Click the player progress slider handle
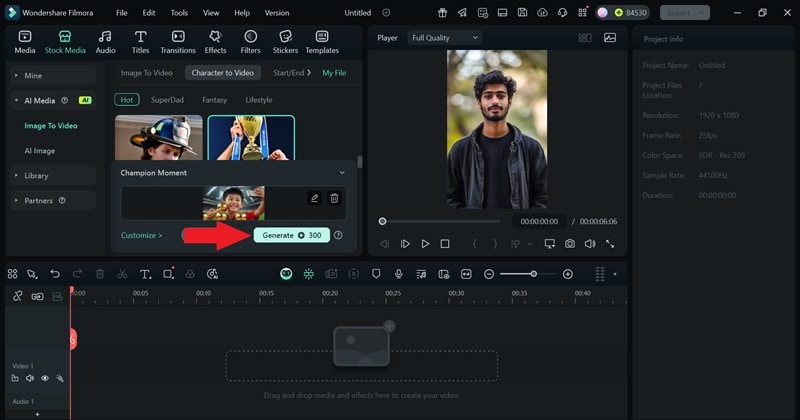Screen dimensions: 800x420 coord(382,221)
